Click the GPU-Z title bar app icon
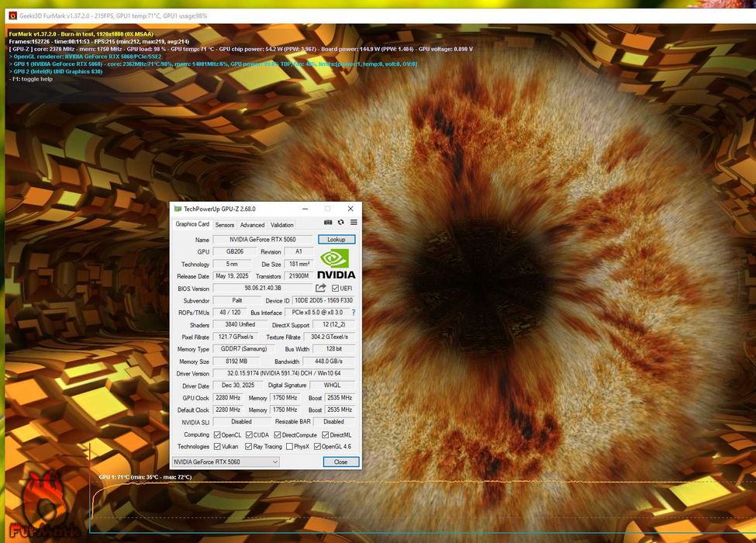 (178, 209)
